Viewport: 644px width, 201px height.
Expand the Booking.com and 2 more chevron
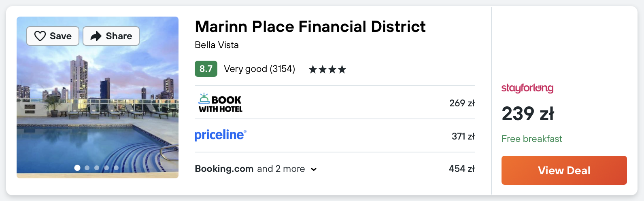(x=314, y=169)
